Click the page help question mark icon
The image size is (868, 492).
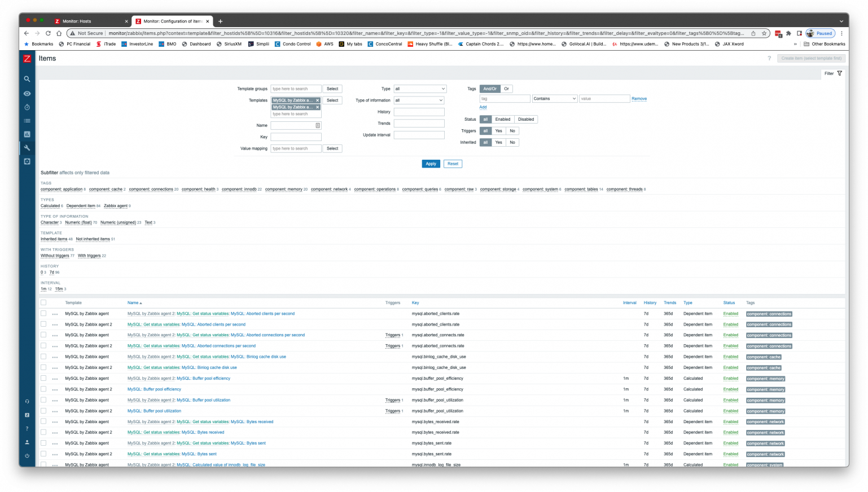(x=769, y=58)
